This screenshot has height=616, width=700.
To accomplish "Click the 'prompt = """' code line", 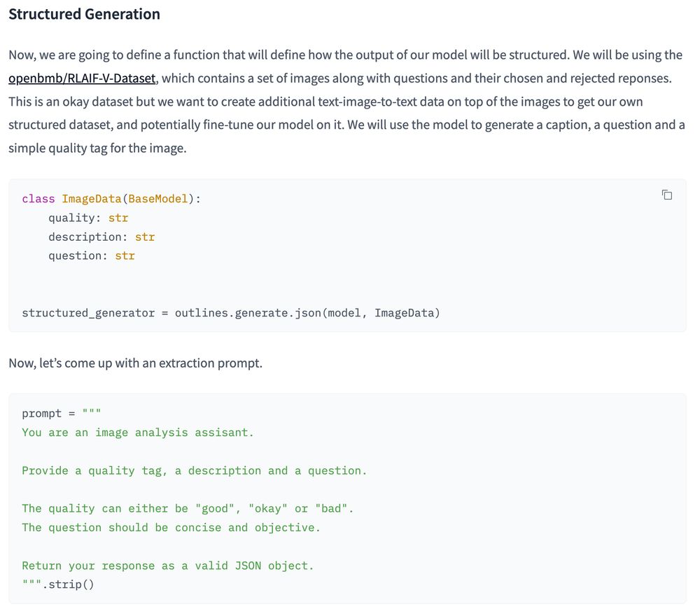I will point(62,413).
